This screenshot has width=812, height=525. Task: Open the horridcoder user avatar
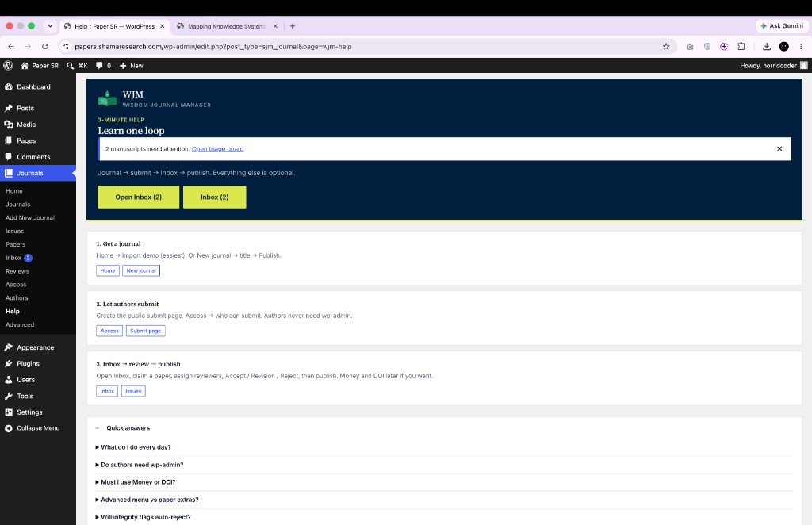tap(804, 65)
